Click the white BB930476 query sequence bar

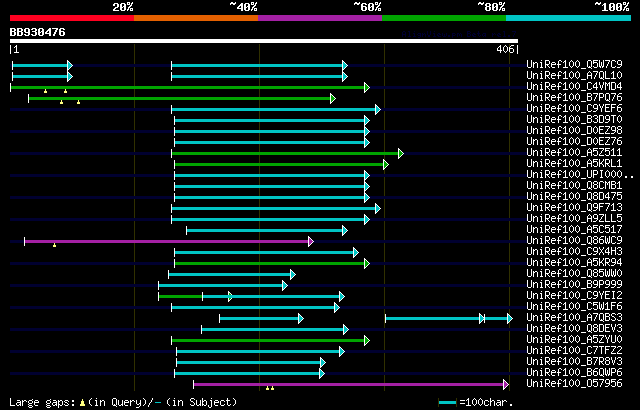(264, 41)
